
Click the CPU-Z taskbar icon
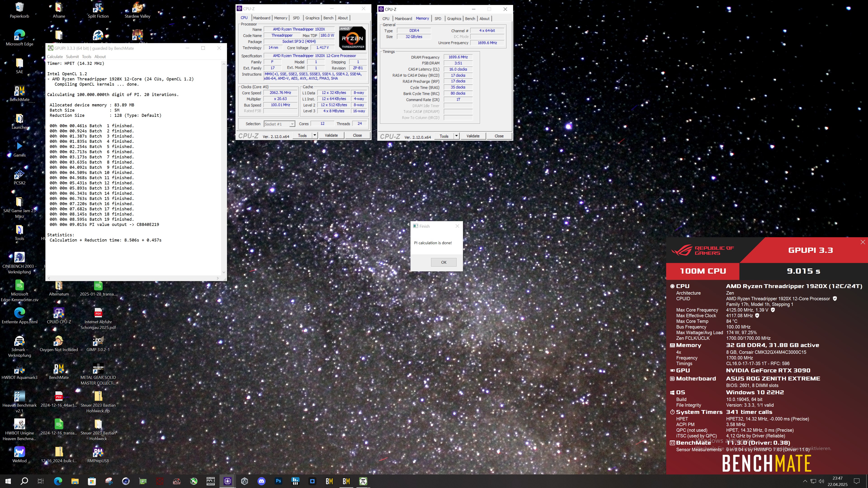pyautogui.click(x=227, y=481)
